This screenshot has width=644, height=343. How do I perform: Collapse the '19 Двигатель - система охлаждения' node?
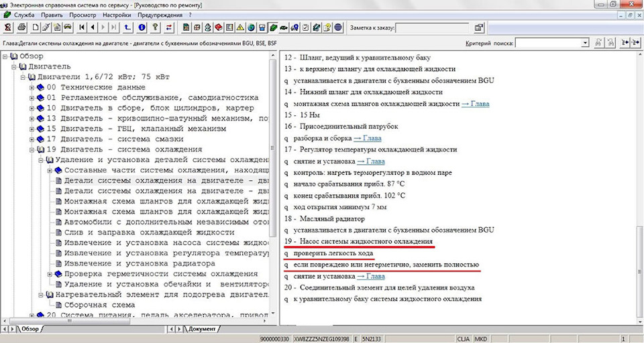point(32,149)
